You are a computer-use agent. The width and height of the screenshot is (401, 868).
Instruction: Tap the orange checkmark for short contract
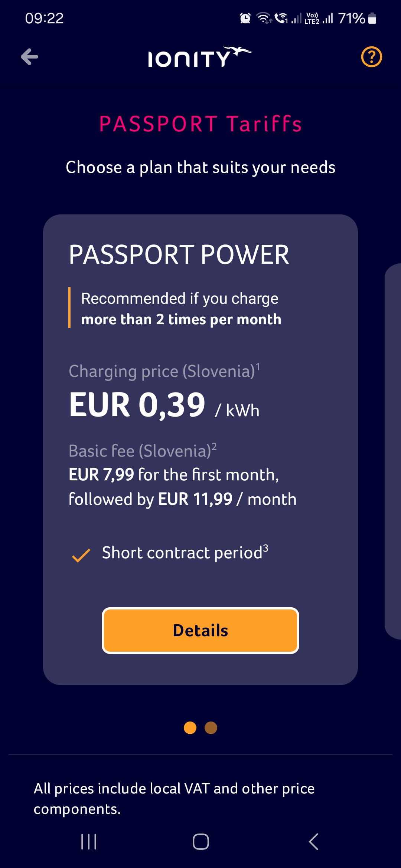(x=81, y=555)
